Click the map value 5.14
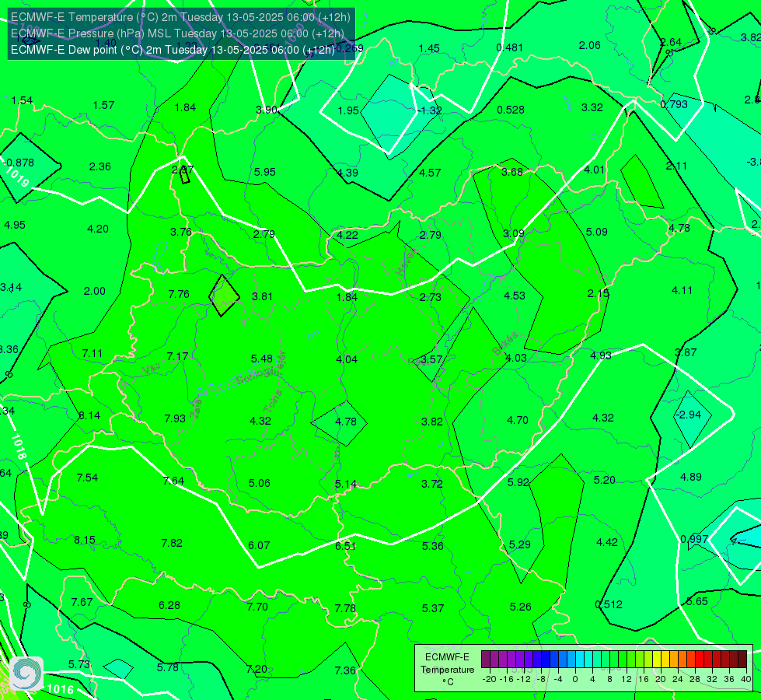Viewport: 761px width, 700px height. [x=346, y=485]
